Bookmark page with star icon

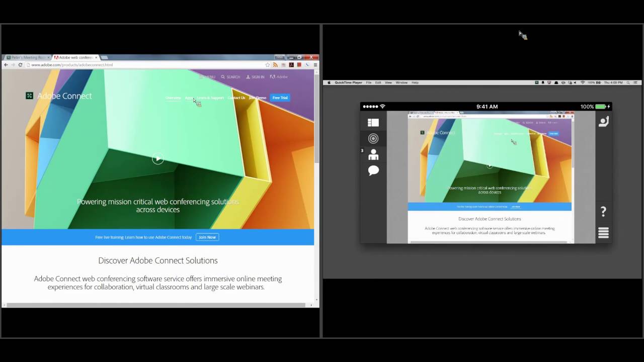[268, 65]
